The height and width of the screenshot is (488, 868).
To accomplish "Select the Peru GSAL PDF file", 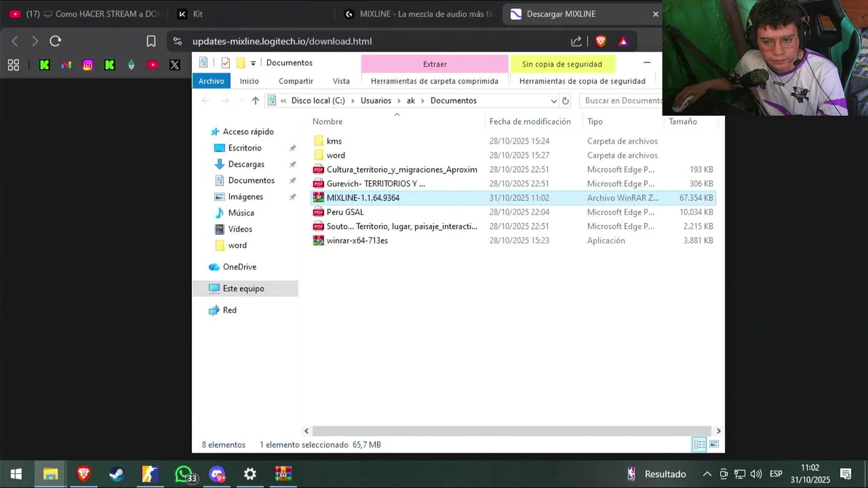I will coord(345,212).
